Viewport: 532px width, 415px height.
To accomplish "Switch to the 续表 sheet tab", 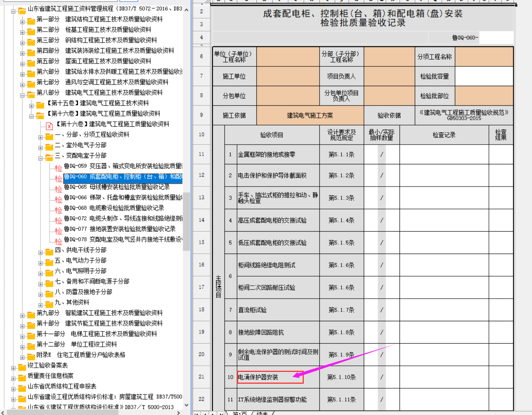I will [x=262, y=413].
